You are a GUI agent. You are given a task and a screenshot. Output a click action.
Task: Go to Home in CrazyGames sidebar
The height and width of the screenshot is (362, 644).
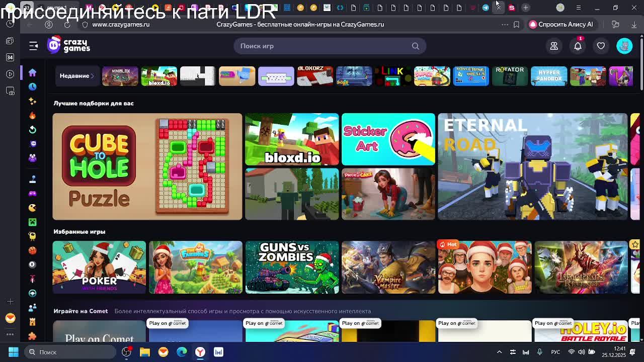tap(32, 72)
